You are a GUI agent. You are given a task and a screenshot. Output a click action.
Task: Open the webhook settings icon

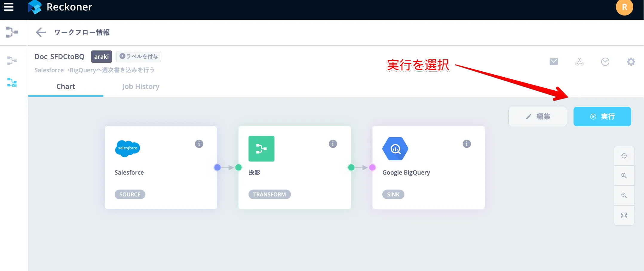click(579, 62)
